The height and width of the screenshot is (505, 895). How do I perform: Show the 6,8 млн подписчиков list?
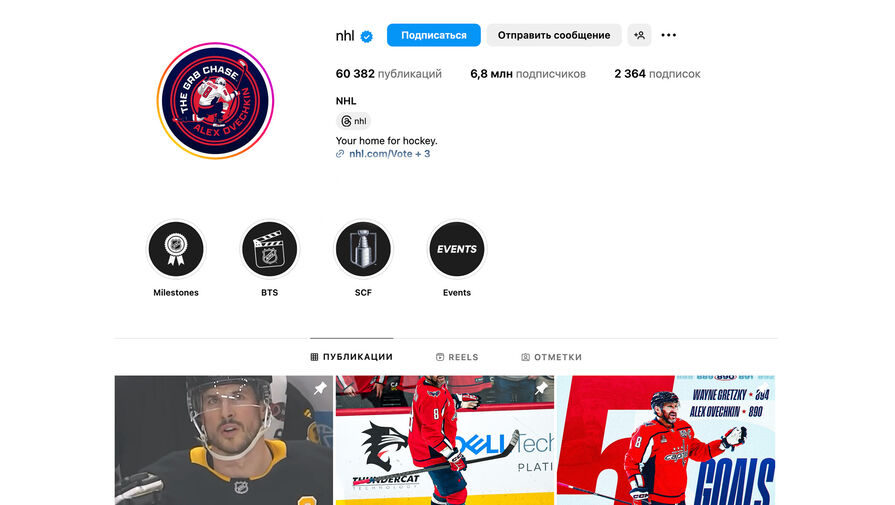[x=528, y=74]
